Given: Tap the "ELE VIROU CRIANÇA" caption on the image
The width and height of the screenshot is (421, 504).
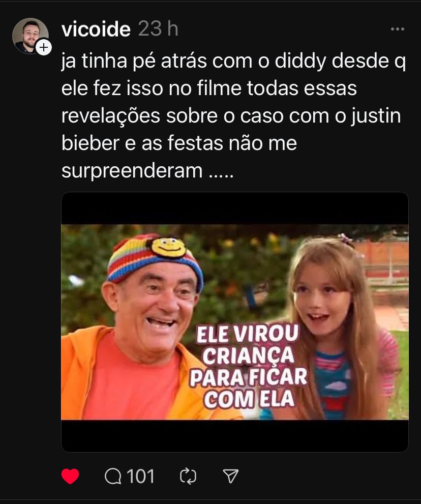Looking at the screenshot, I should click(x=248, y=344).
